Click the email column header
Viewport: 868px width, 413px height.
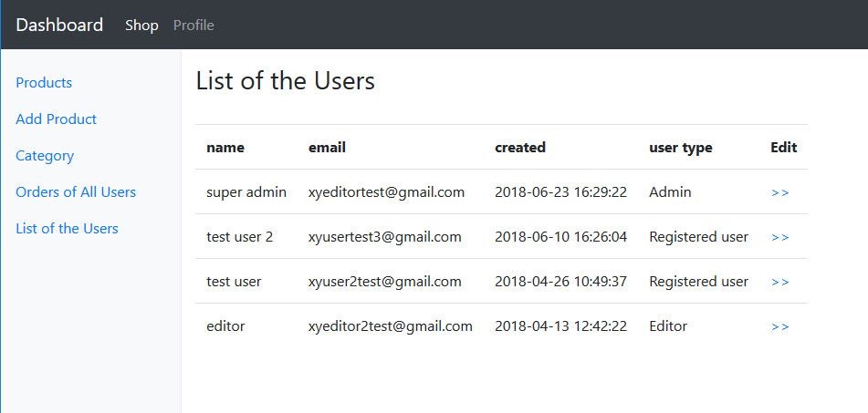tap(327, 147)
